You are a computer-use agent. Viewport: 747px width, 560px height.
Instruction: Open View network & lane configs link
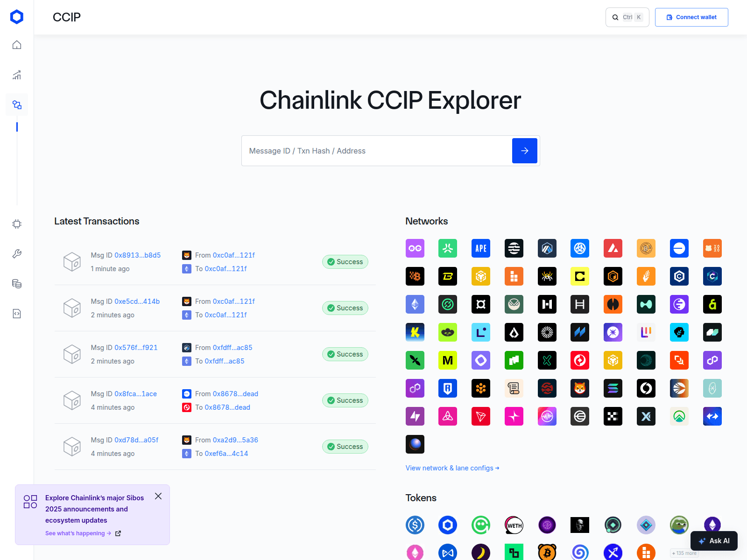point(452,468)
